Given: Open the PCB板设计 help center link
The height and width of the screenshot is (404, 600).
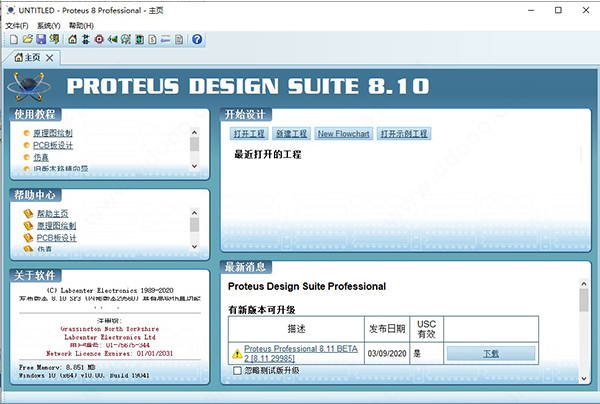Looking at the screenshot, I should coord(57,238).
